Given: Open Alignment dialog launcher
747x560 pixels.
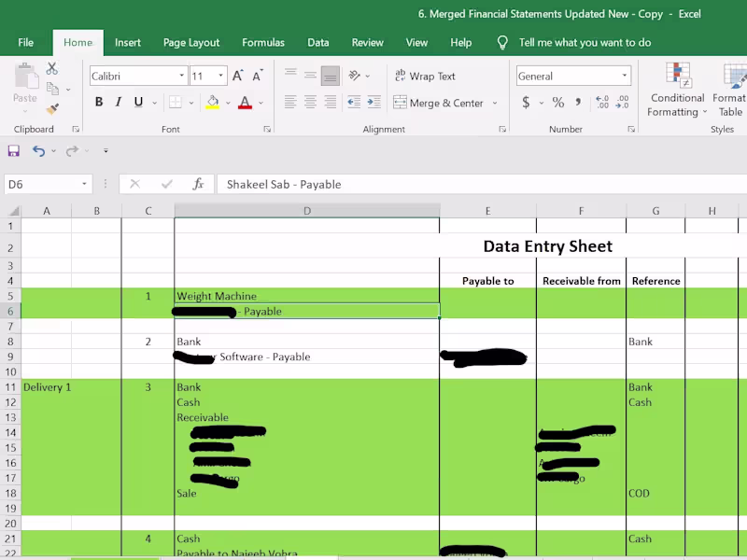Looking at the screenshot, I should [x=502, y=129].
